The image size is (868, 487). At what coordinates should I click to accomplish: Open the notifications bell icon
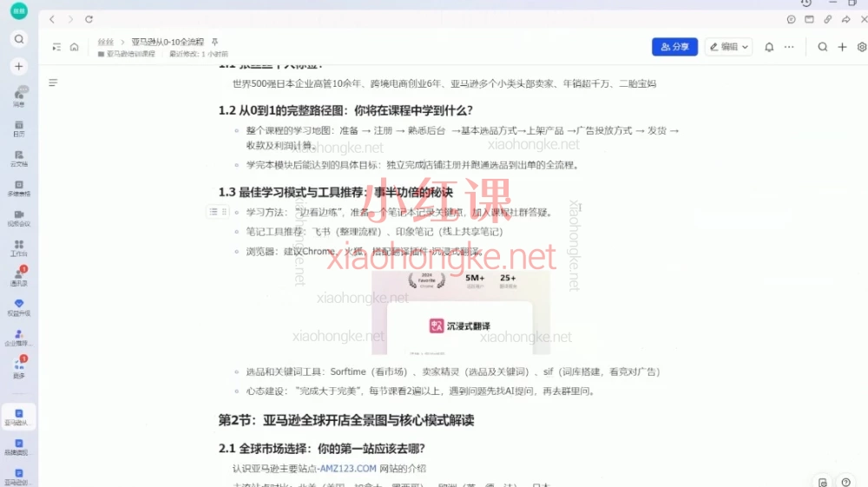click(x=769, y=47)
